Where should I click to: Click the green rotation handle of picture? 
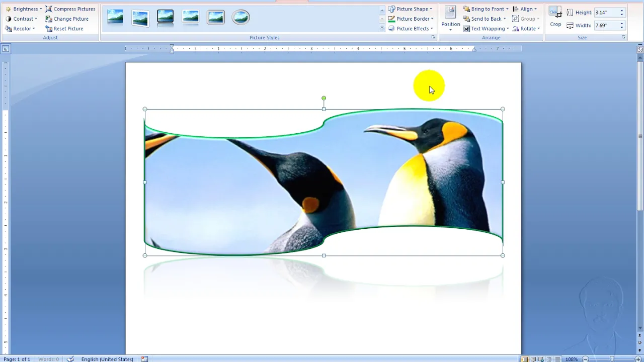point(324,98)
